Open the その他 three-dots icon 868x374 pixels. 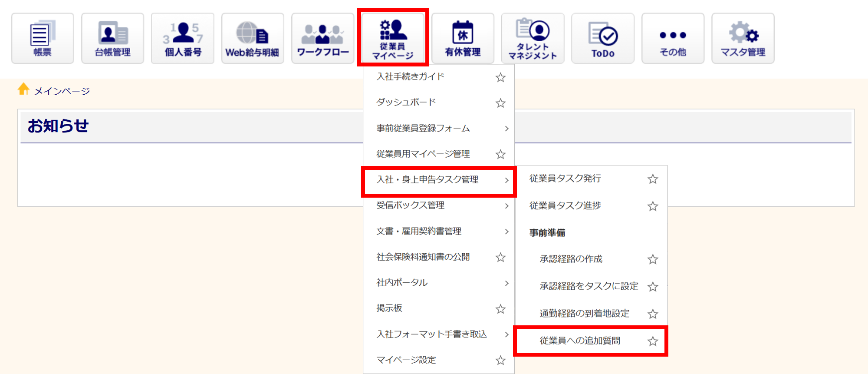(673, 38)
